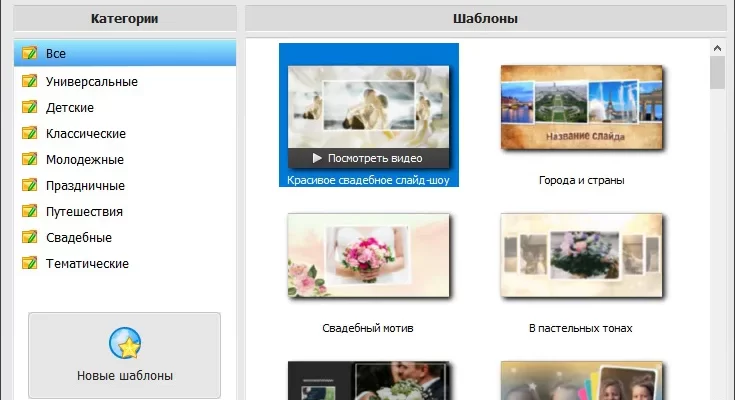This screenshot has height=400, width=735.
Task: Click the В пастельных тонах caption
Action: point(580,328)
